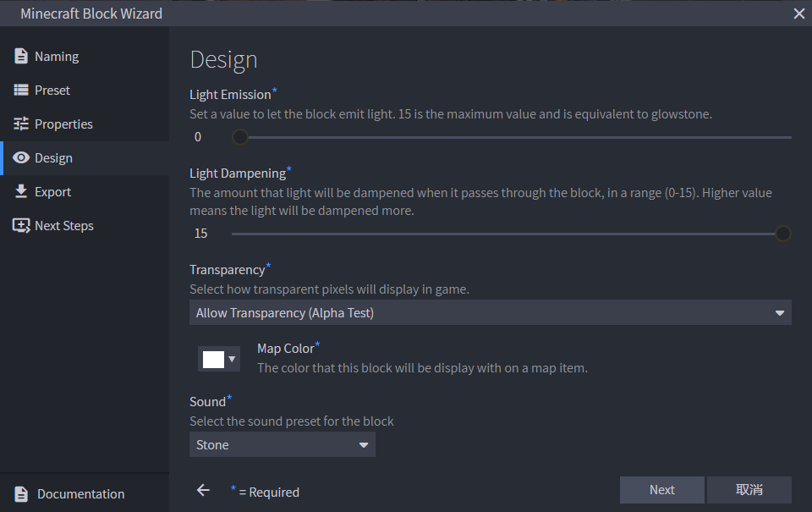Click the Documentation file icon
The height and width of the screenshot is (512, 812).
pos(20,494)
